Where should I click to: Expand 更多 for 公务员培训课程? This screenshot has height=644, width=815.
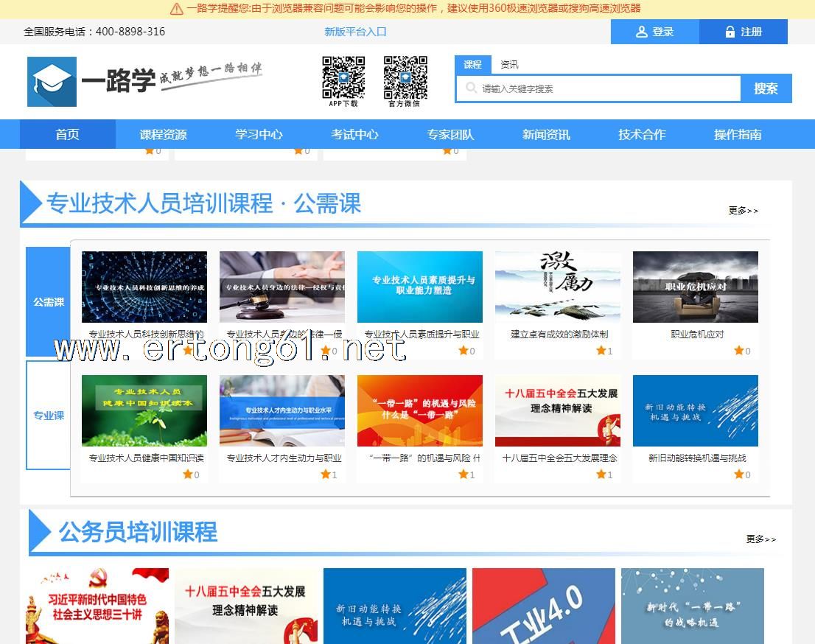(760, 539)
